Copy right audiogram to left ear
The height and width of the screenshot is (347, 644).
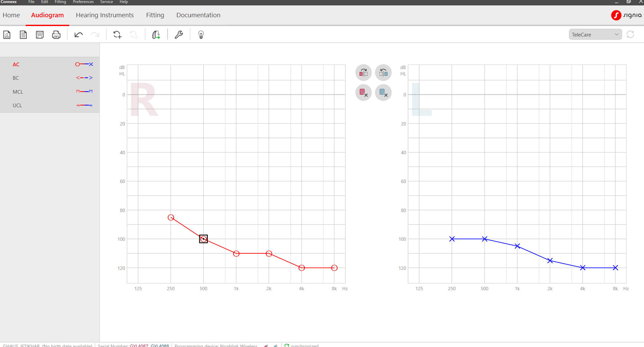364,73
